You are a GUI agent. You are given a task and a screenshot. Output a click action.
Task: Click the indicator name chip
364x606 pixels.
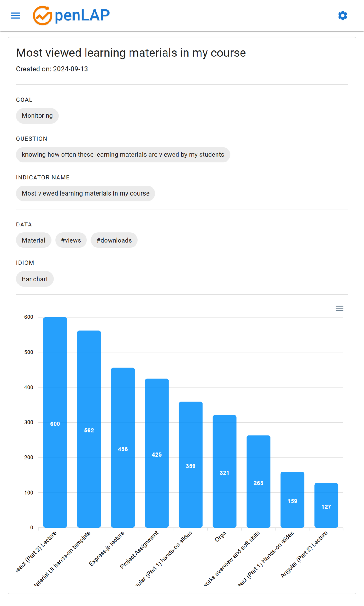(86, 193)
